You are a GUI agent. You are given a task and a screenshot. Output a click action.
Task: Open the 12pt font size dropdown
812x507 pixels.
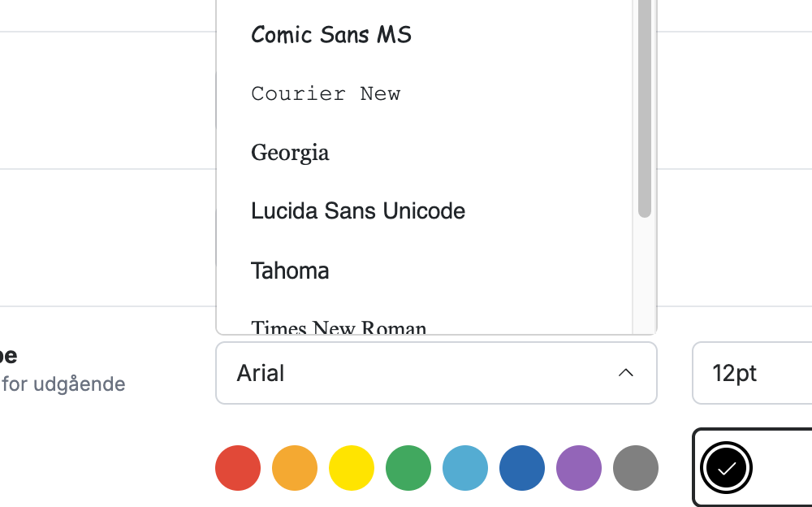(752, 373)
